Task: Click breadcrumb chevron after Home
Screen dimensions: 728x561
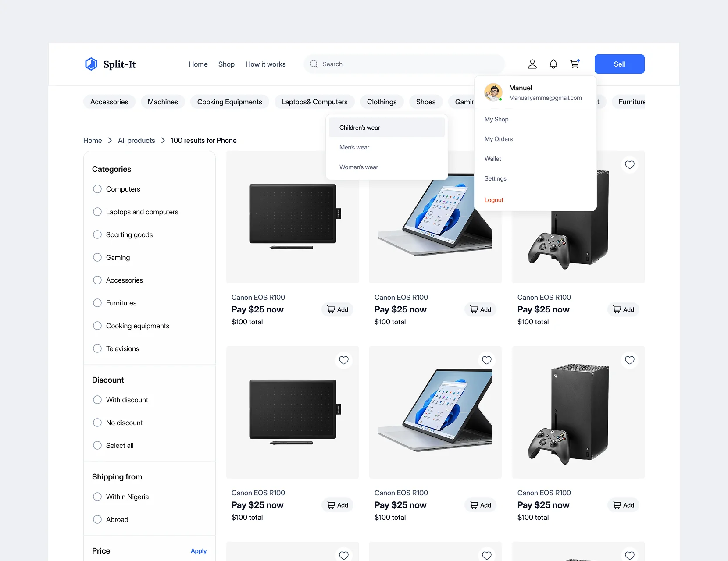Action: click(110, 140)
